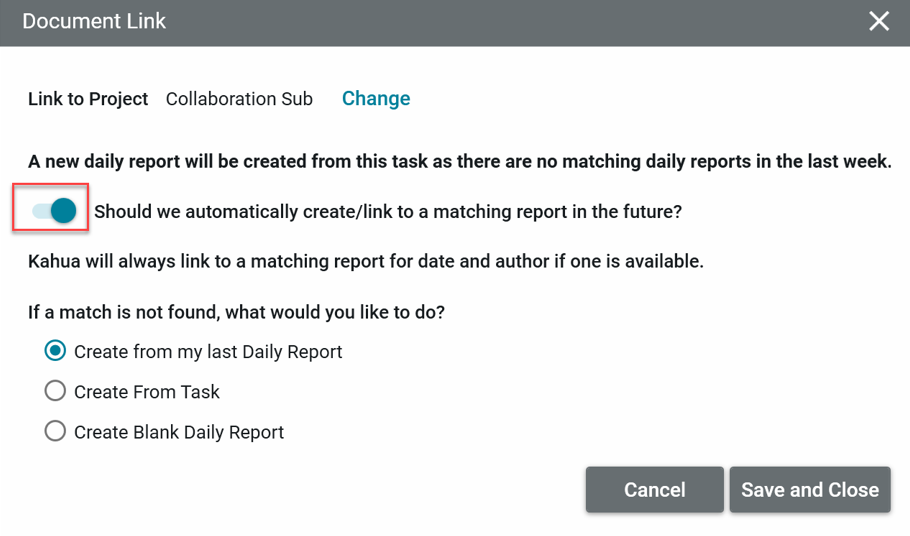
Task: Click the 'A new daily report will be created' message
Action: (459, 161)
